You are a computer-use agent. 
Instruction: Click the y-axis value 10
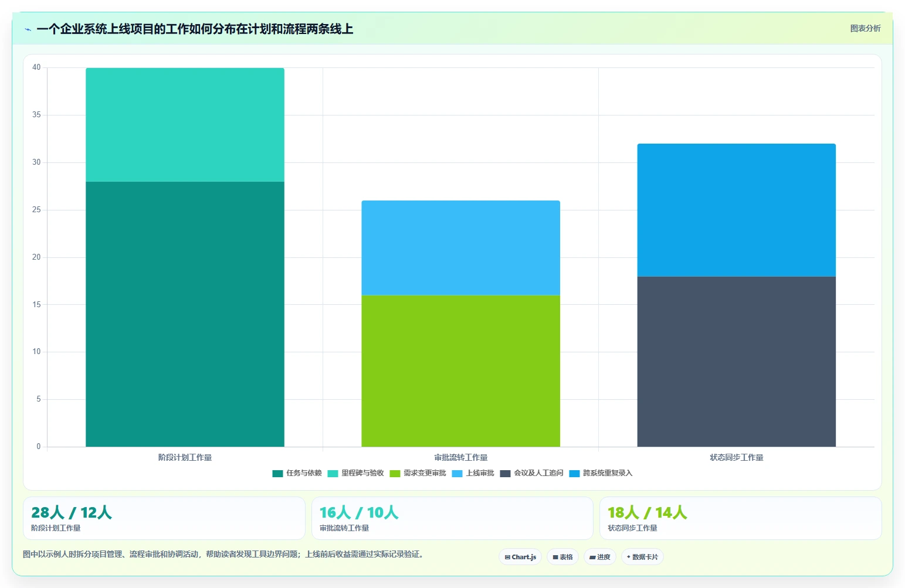pyautogui.click(x=36, y=352)
